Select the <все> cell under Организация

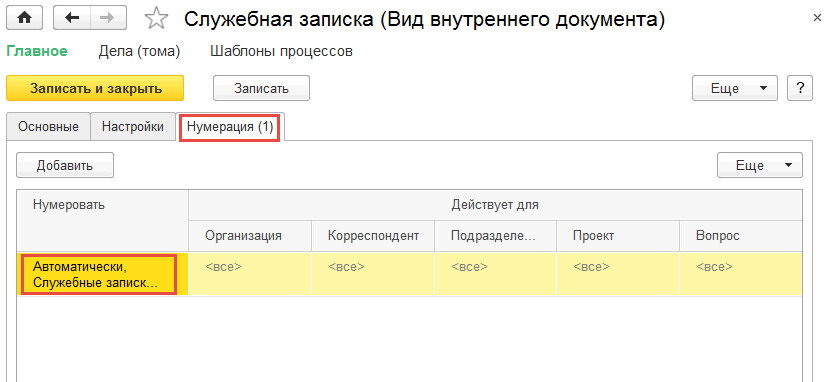(250, 273)
